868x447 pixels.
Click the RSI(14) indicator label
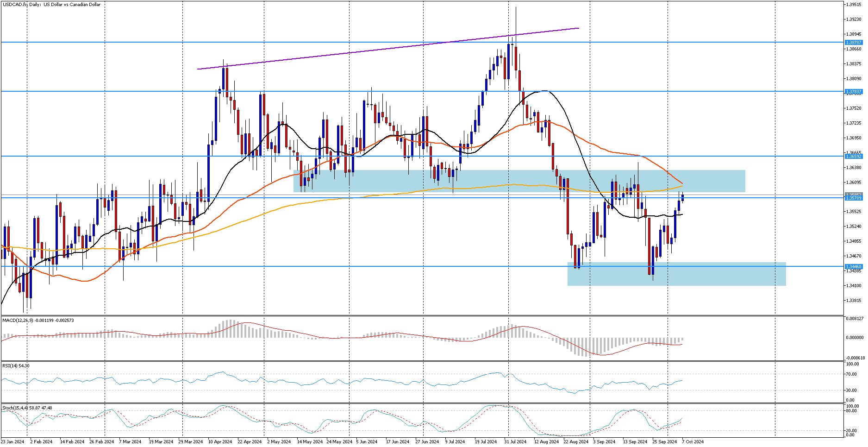tap(16, 366)
